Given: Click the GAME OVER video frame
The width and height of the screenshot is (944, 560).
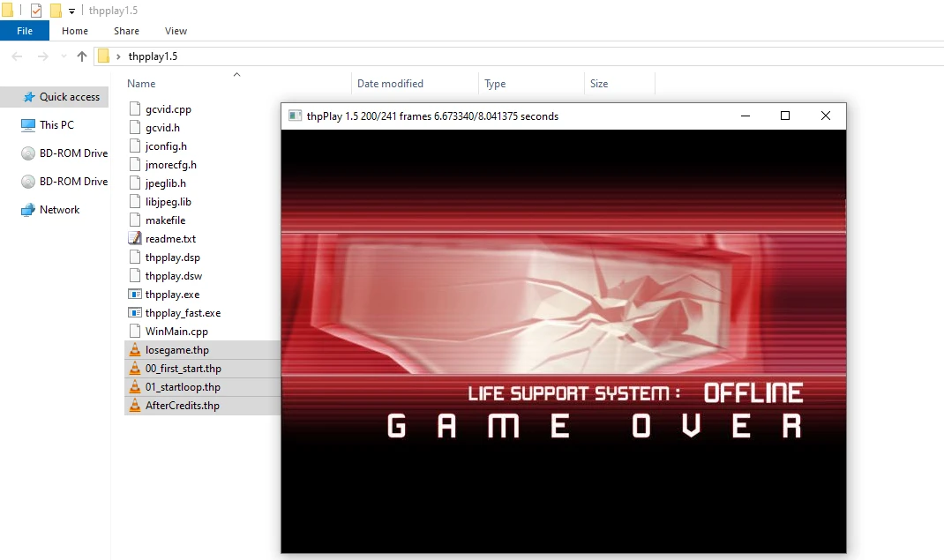Looking at the screenshot, I should pos(564,341).
